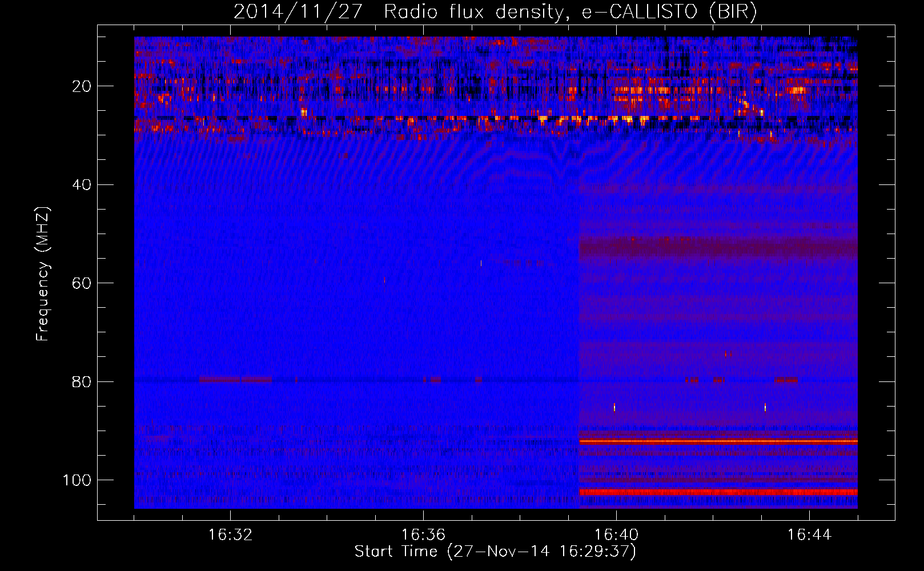Click the "16:44" time tick label
This screenshot has width=924, height=571.
coord(809,535)
